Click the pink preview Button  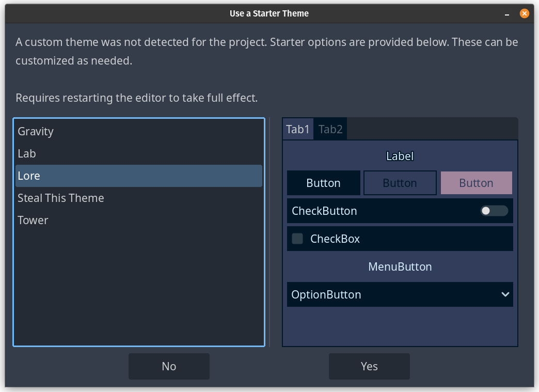476,183
